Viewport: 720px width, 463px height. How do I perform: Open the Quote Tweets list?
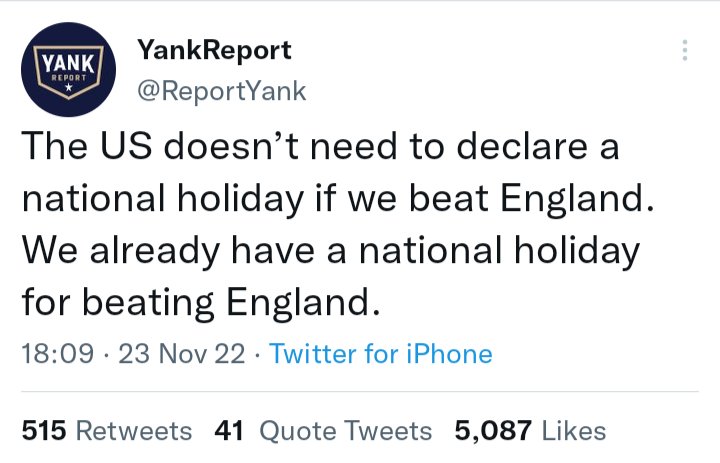(x=345, y=431)
